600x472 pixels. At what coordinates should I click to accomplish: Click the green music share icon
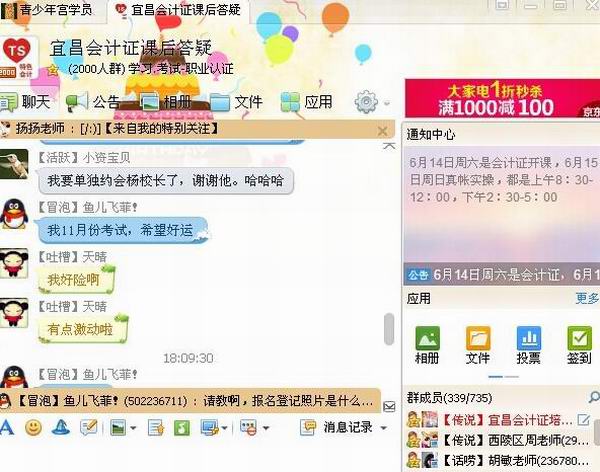coord(182,428)
